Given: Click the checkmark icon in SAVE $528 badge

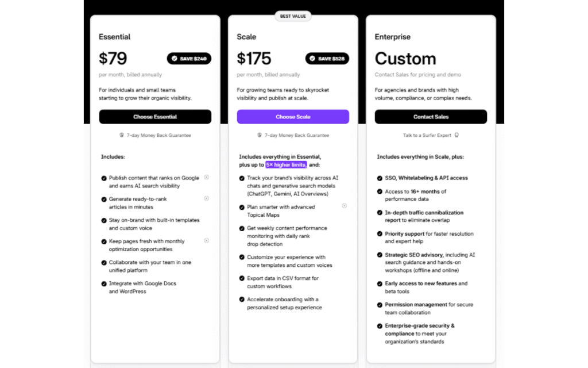Looking at the screenshot, I should coord(312,59).
